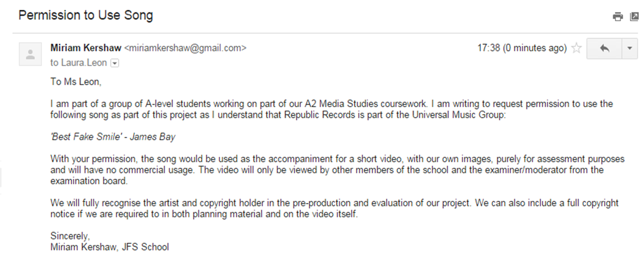Star this message from Miriam Kershaw
Viewport: 644px width, 262px height.
(x=576, y=48)
